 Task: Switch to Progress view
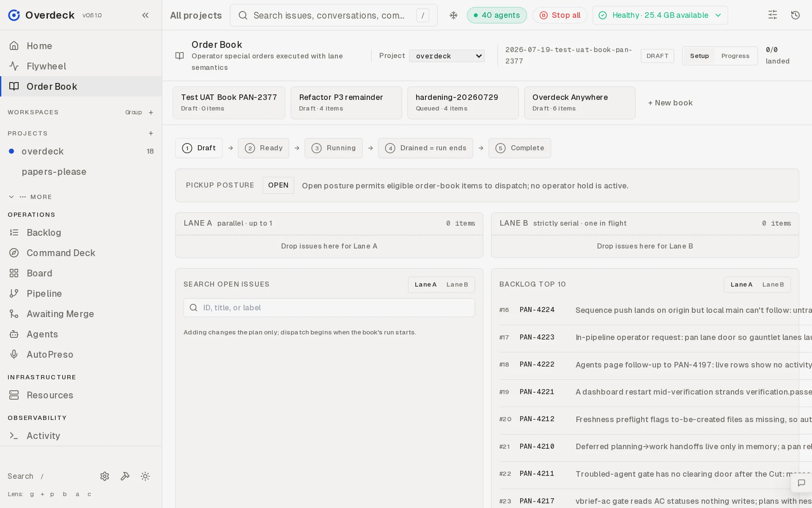point(735,56)
